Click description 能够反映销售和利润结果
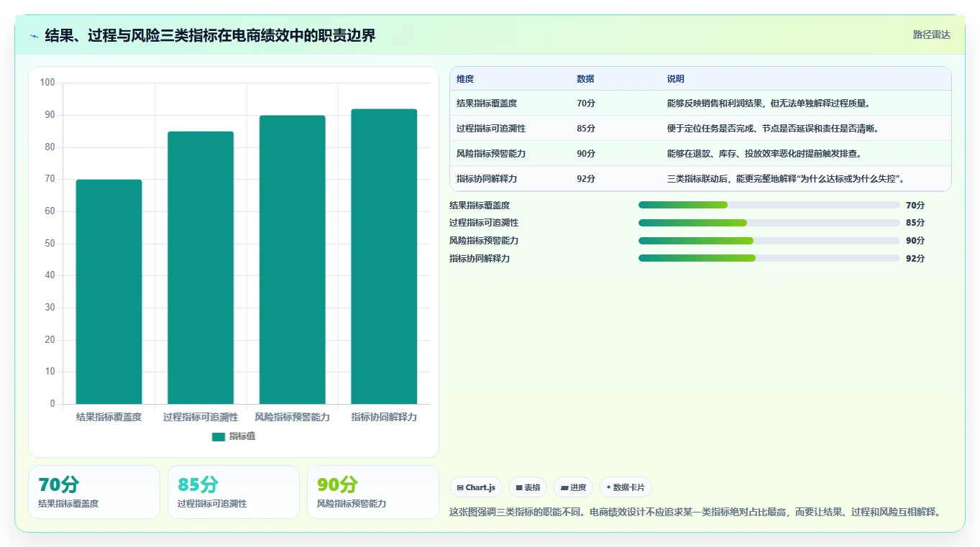980x547 pixels. [769, 104]
